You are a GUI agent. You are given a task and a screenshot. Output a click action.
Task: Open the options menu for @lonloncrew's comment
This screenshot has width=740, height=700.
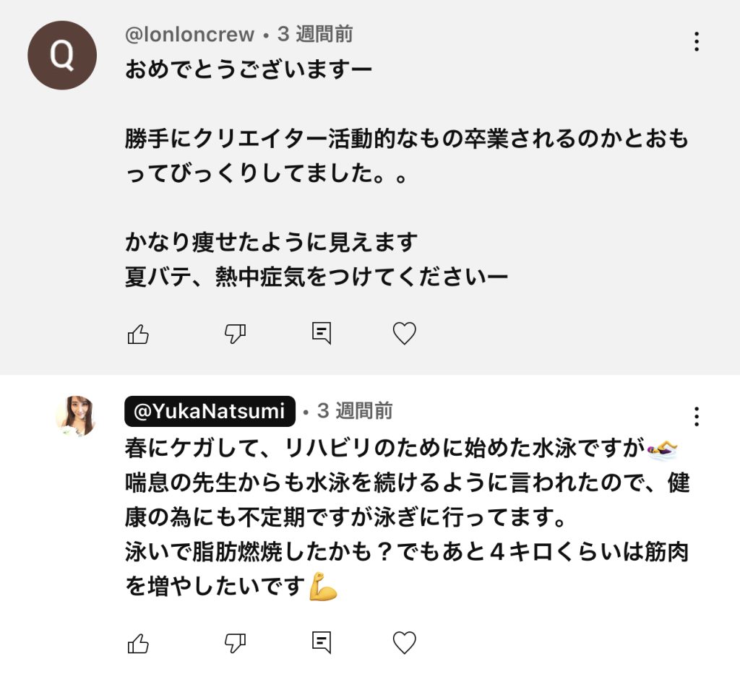pos(697,41)
